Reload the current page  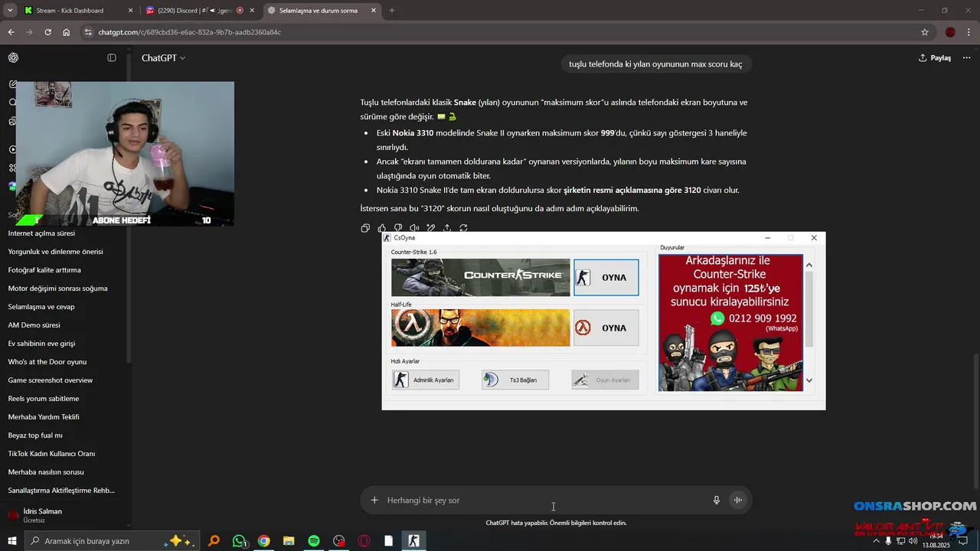pyautogui.click(x=47, y=32)
